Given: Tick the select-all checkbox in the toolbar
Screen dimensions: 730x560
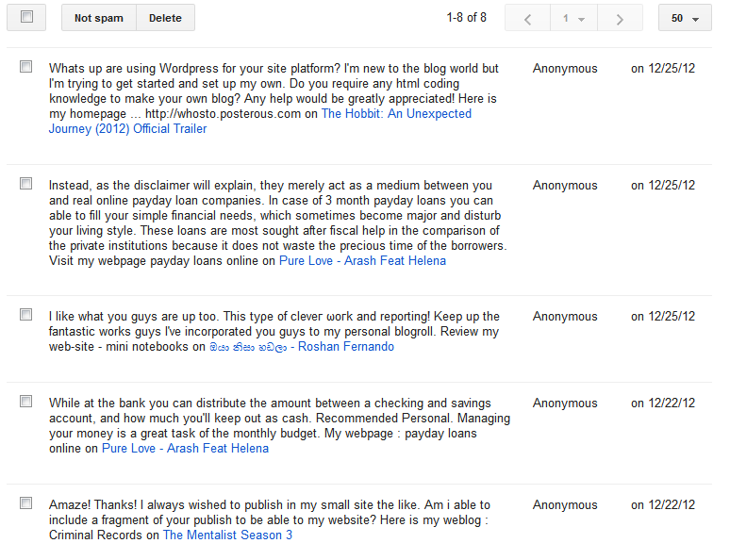Looking at the screenshot, I should 27,17.
